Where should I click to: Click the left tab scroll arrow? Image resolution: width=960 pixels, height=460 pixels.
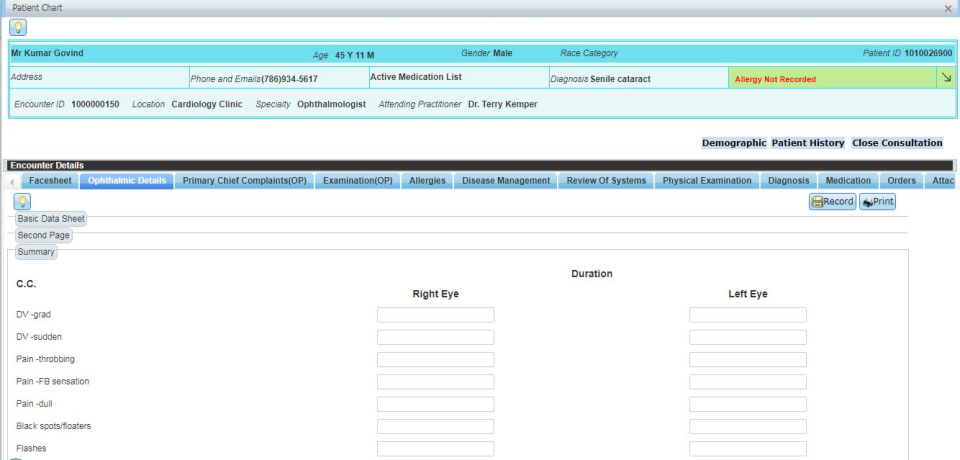point(12,182)
